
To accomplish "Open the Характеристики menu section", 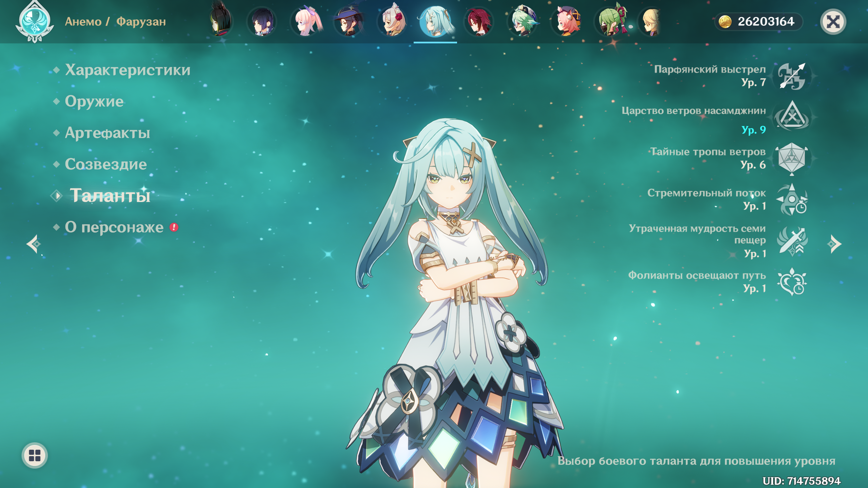I will tap(127, 70).
